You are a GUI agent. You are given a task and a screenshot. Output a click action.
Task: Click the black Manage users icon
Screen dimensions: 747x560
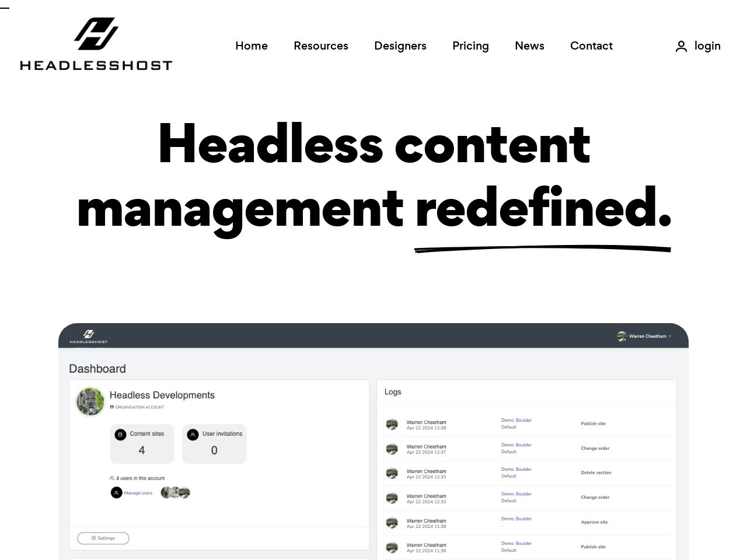116,493
